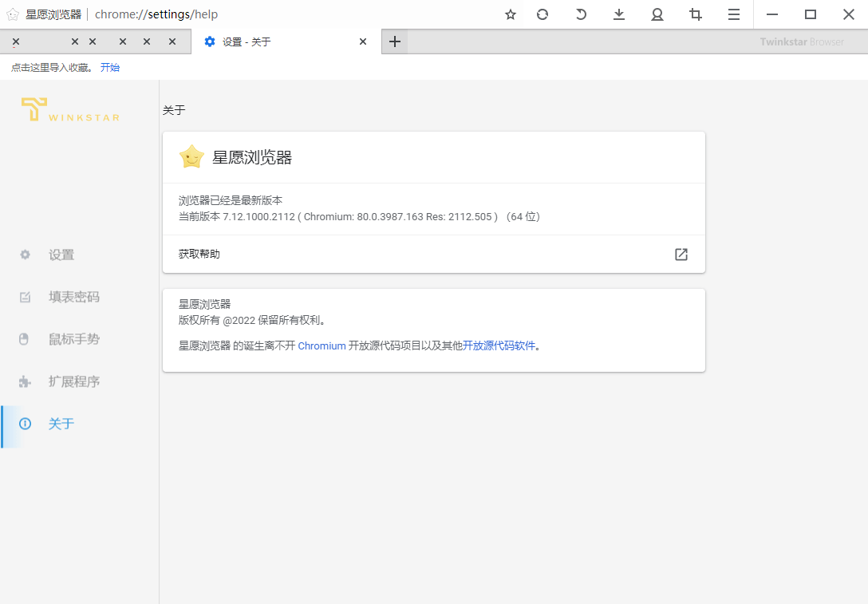Select 鼠标手势 in the sidebar
Image resolution: width=868 pixels, height=604 pixels.
point(73,340)
